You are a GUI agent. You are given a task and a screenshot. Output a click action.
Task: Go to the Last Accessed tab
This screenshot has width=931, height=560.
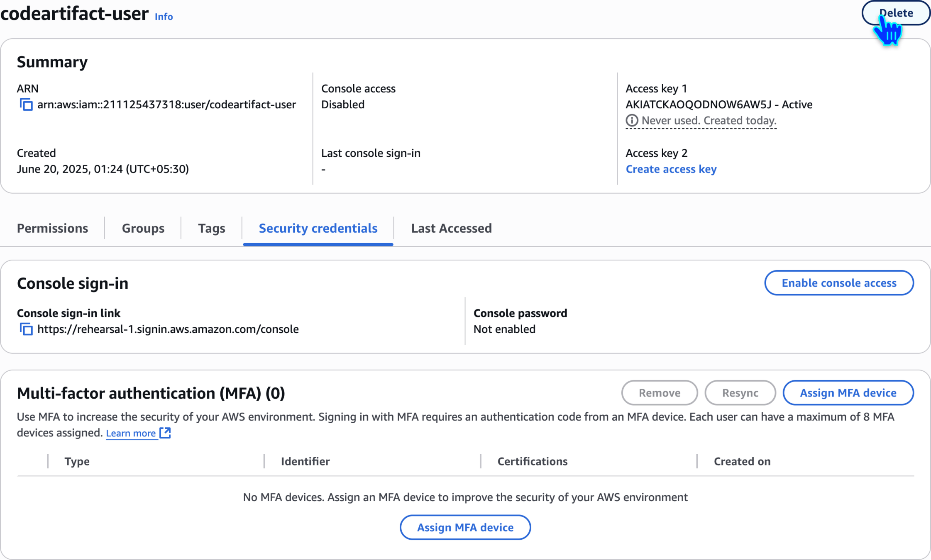pyautogui.click(x=451, y=228)
